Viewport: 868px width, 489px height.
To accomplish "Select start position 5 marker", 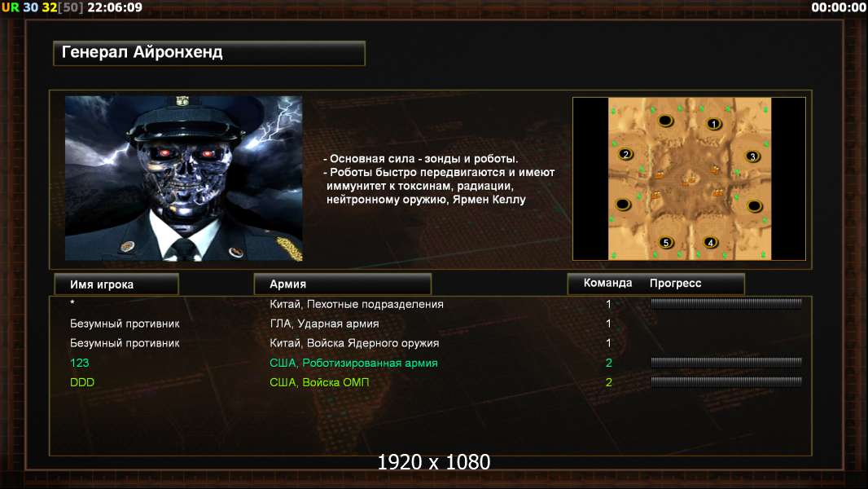I will click(x=666, y=242).
